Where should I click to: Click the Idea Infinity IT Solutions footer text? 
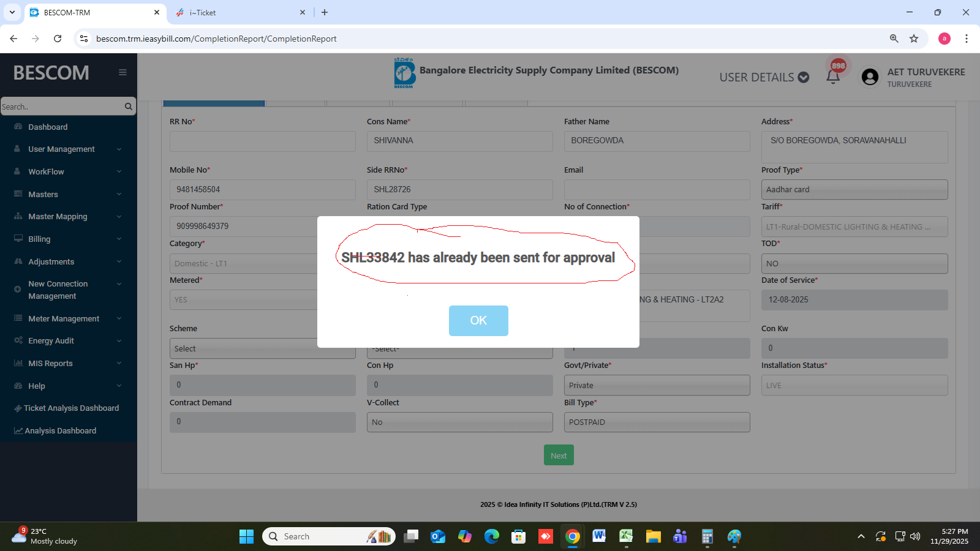click(558, 504)
